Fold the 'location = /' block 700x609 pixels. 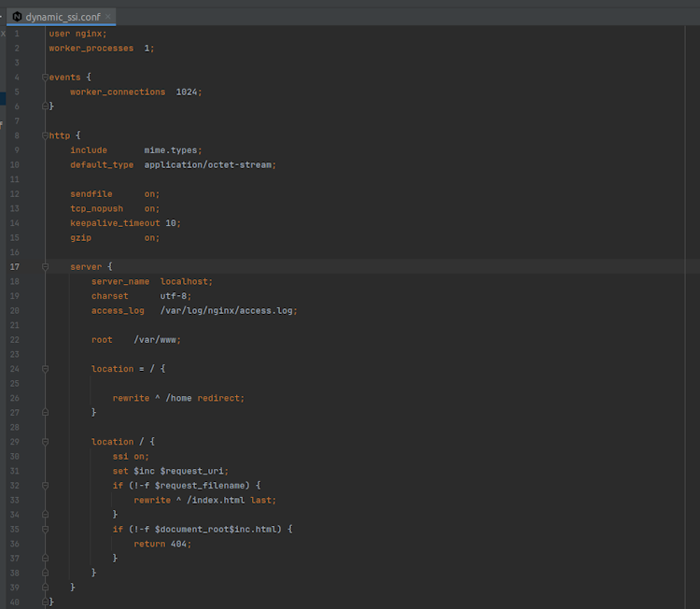(45, 369)
